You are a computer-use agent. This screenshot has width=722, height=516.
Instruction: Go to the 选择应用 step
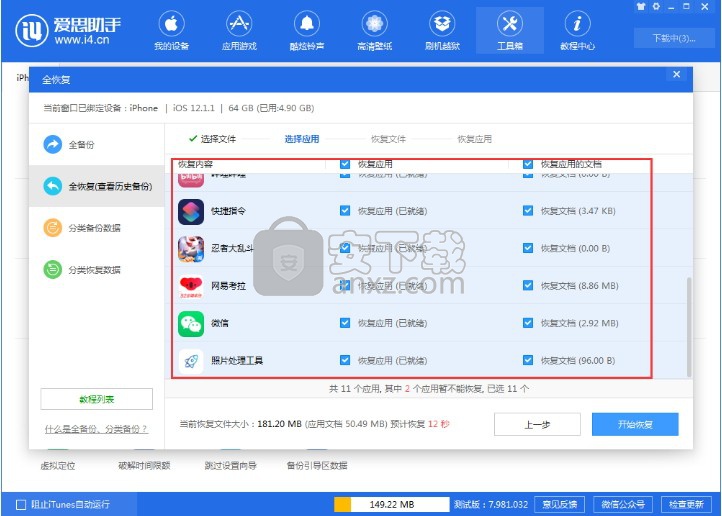click(x=302, y=139)
